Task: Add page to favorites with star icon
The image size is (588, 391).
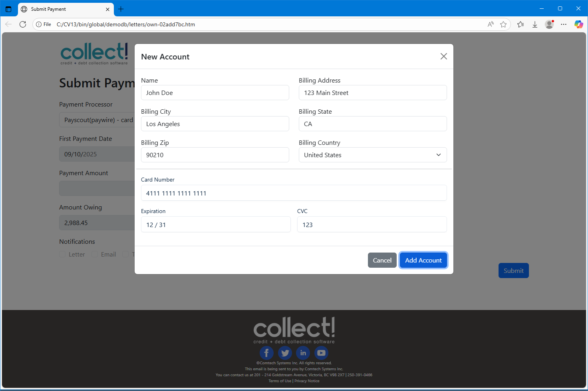Action: [503, 24]
